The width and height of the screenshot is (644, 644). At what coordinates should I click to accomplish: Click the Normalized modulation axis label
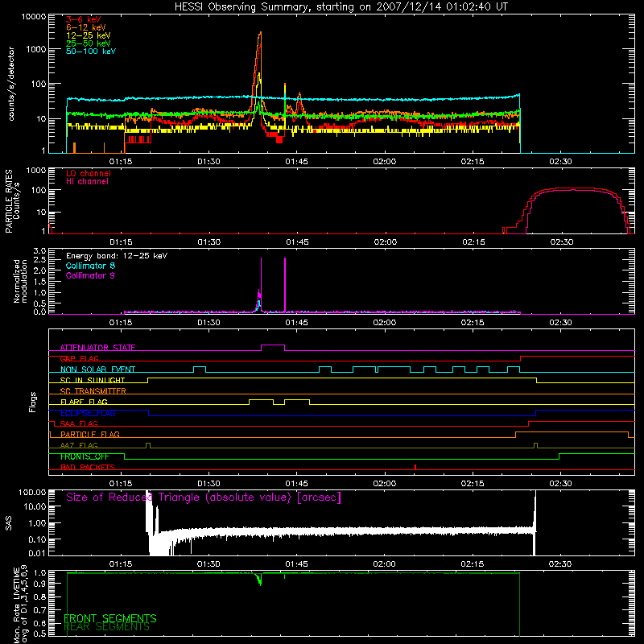point(20,281)
